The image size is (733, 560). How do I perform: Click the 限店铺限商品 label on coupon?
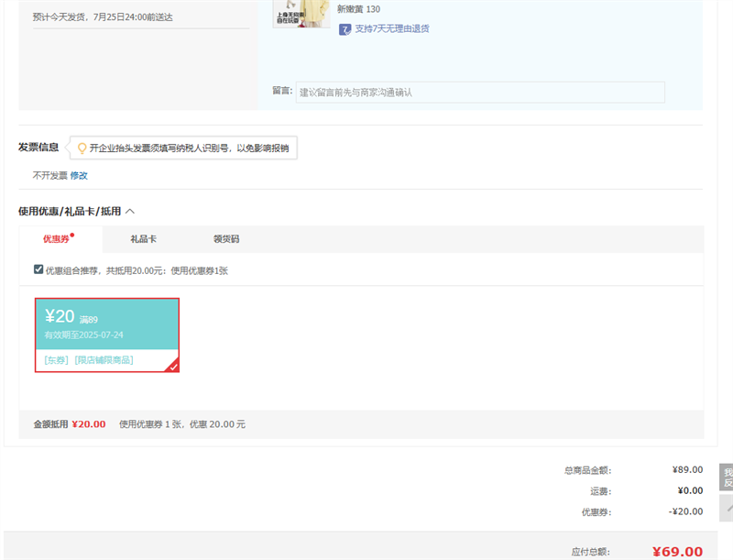[104, 360]
